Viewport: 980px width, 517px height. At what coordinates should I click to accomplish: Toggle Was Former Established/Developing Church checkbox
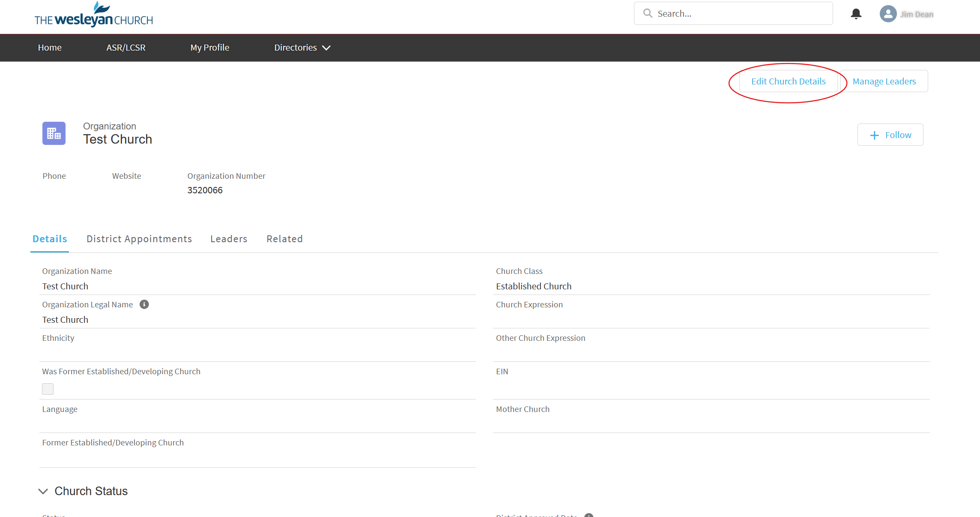click(48, 389)
